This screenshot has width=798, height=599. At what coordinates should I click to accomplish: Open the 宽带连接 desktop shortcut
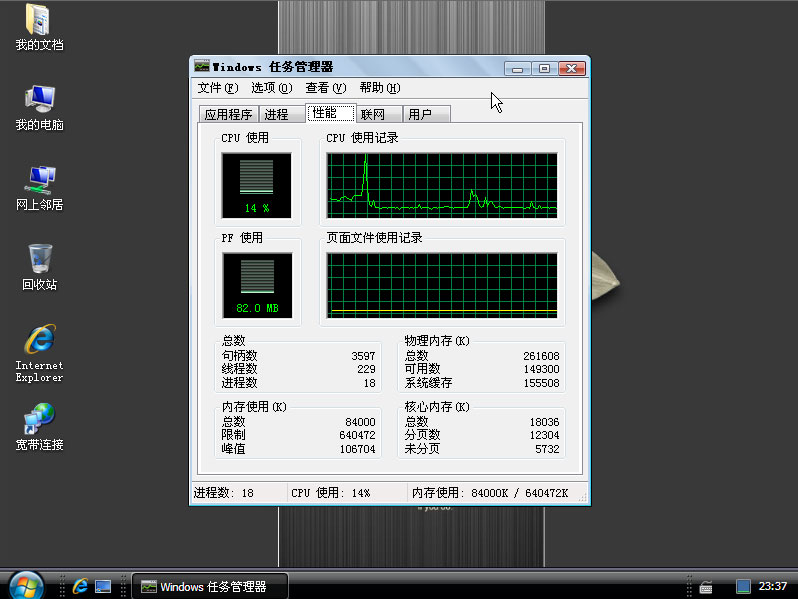tap(39, 427)
